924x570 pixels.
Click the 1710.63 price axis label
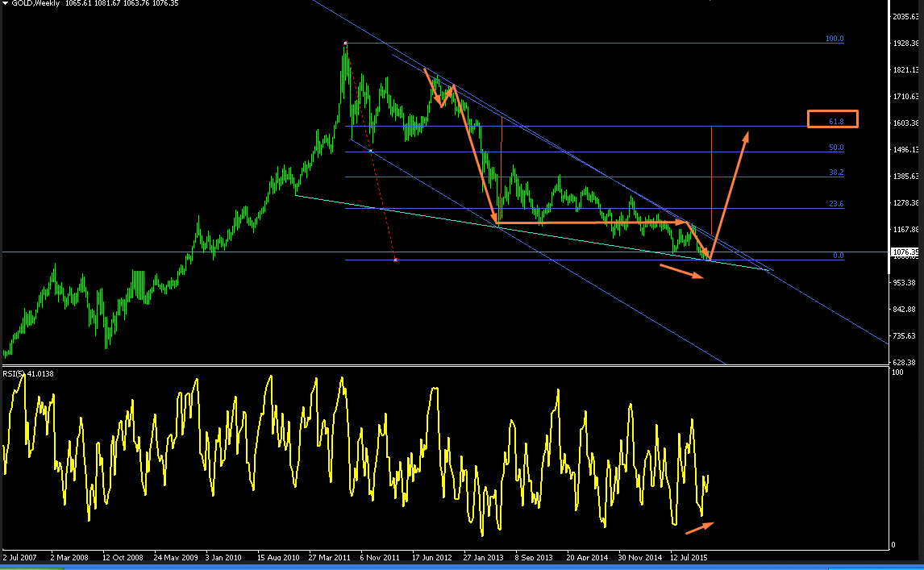pyautogui.click(x=905, y=96)
